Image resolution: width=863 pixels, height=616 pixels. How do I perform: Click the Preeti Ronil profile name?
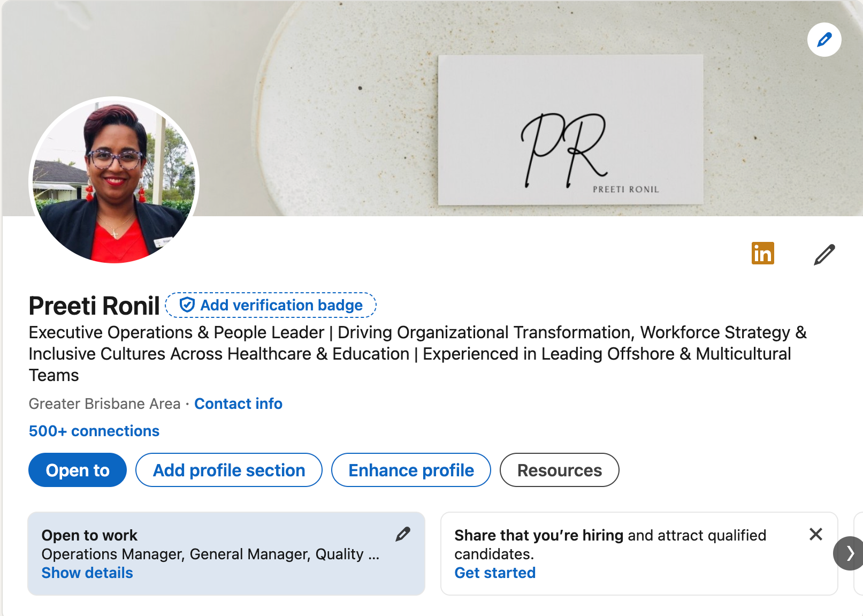(94, 306)
